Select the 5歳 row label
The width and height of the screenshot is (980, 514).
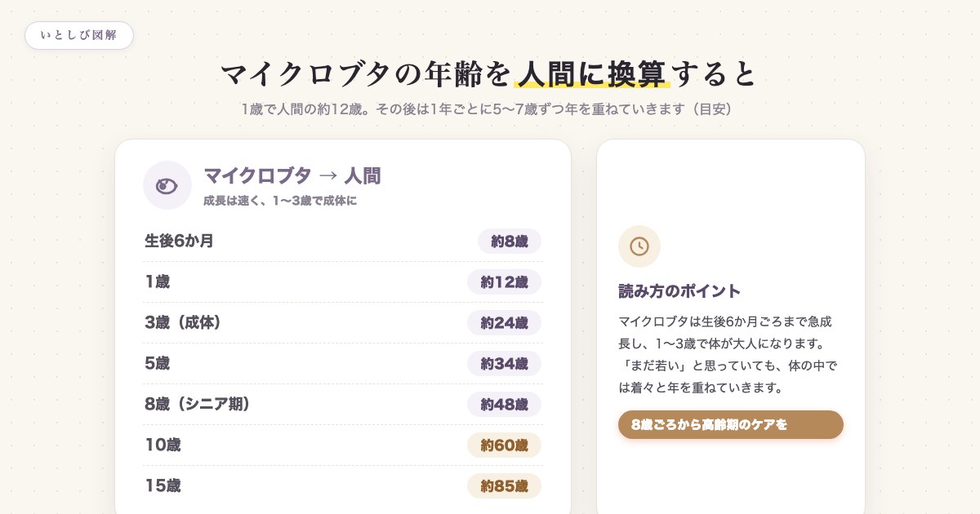[x=157, y=363]
